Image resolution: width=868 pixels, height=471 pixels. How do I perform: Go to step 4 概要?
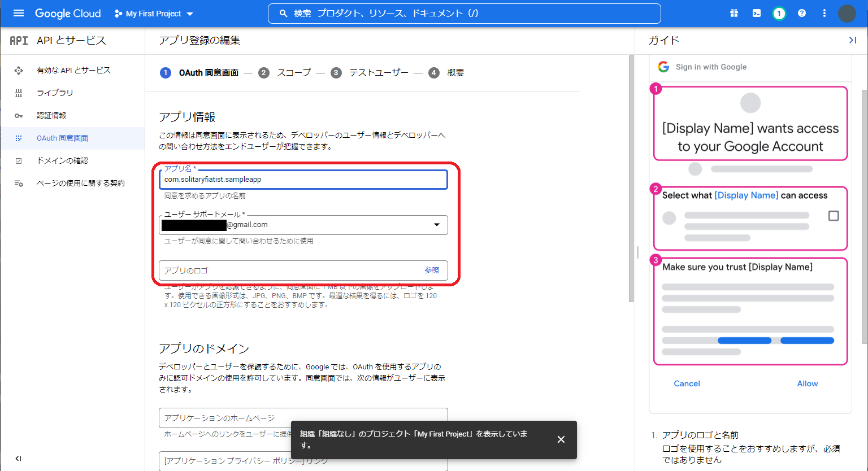[446, 72]
